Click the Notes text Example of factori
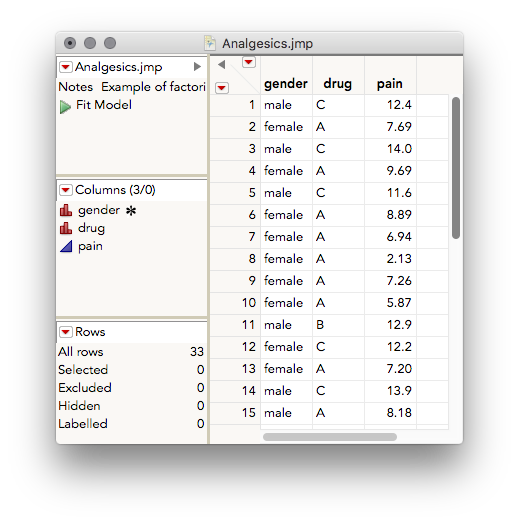Viewport: 519px width, 524px height. click(153, 87)
